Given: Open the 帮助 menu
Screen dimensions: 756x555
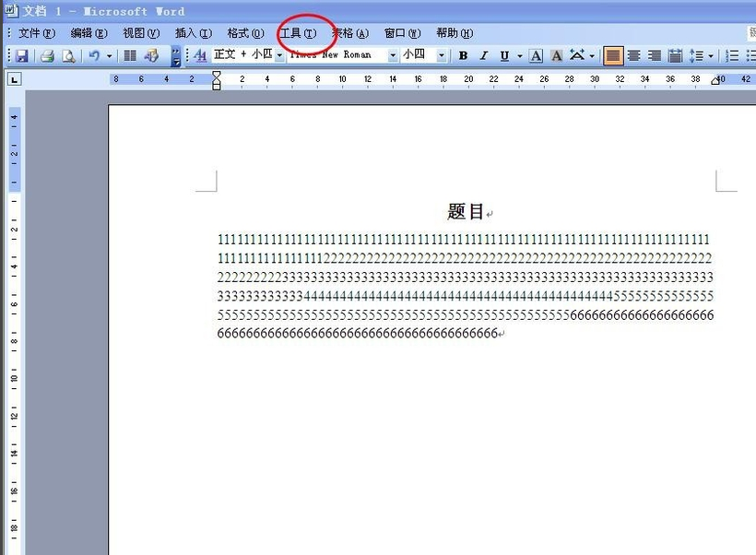Looking at the screenshot, I should 453,32.
